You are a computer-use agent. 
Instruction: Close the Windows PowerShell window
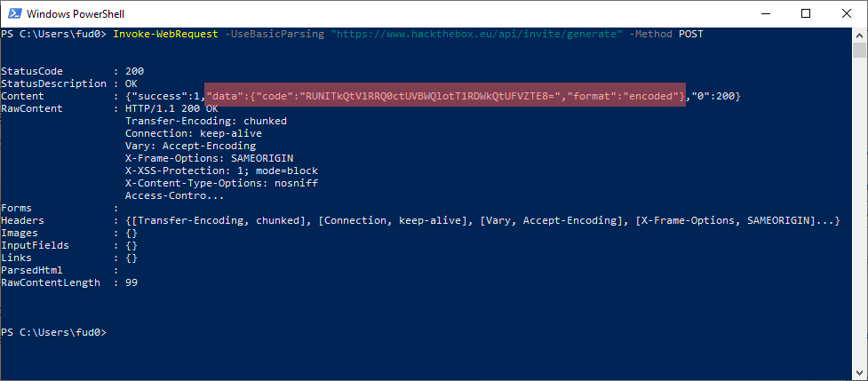(847, 13)
